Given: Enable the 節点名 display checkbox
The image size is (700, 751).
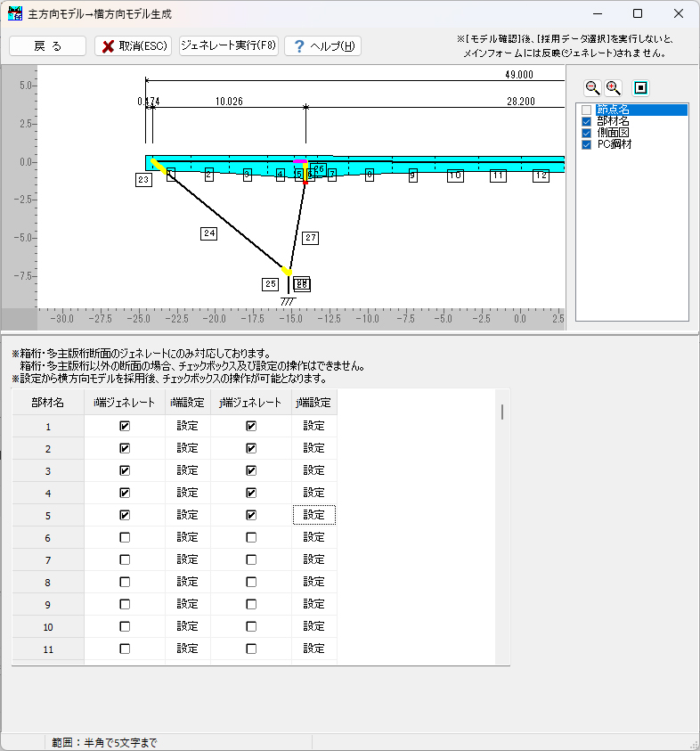Looking at the screenshot, I should [586, 110].
